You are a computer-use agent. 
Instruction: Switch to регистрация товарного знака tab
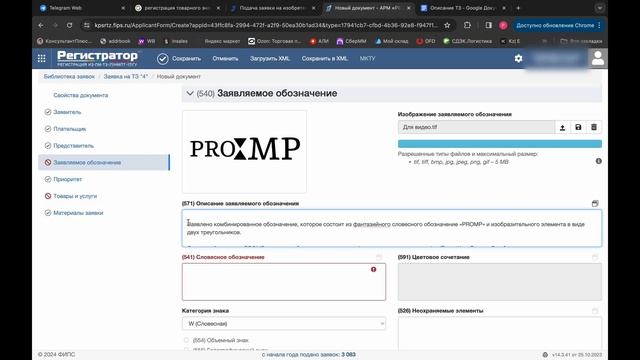pyautogui.click(x=178, y=8)
